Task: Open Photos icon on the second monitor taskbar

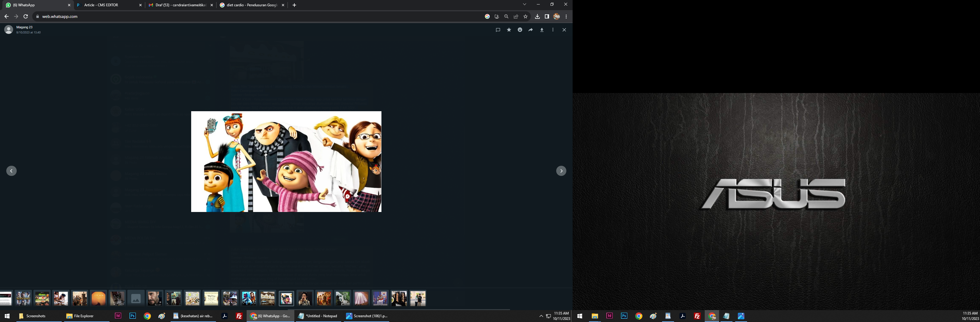Action: pos(741,316)
